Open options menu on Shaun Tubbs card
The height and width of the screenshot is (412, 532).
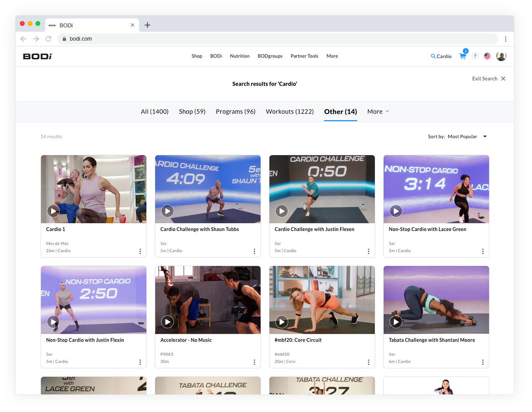click(x=254, y=251)
